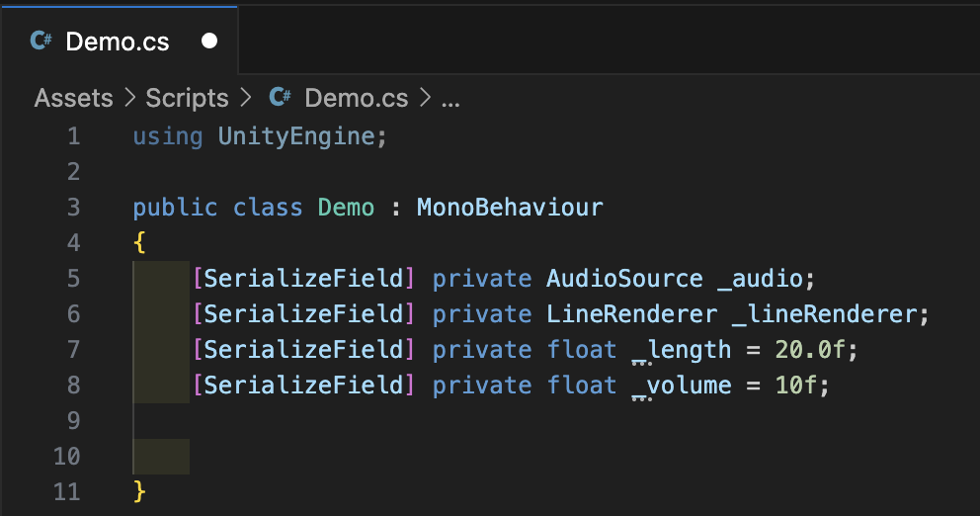Click MonoBehaviour on line 3
This screenshot has height=516, width=980.
coord(510,207)
